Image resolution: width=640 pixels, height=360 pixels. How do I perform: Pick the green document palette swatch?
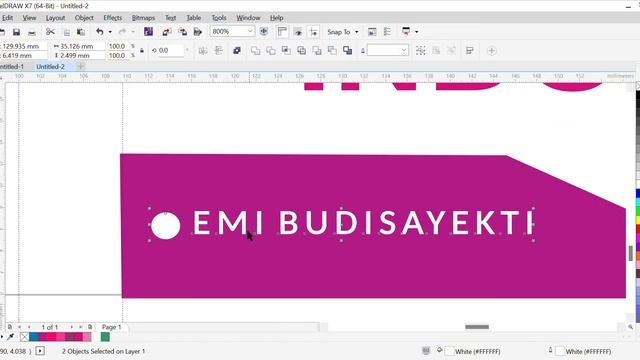pyautogui.click(x=105, y=337)
